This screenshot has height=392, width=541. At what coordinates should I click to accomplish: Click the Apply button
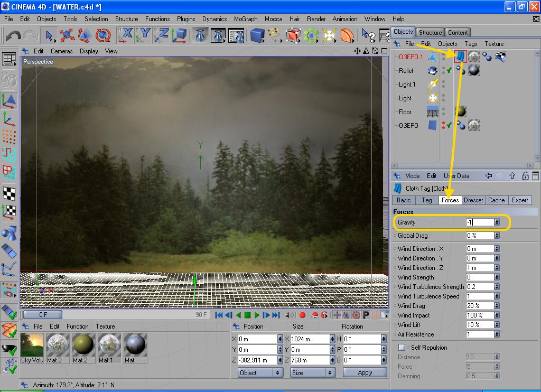tap(365, 372)
